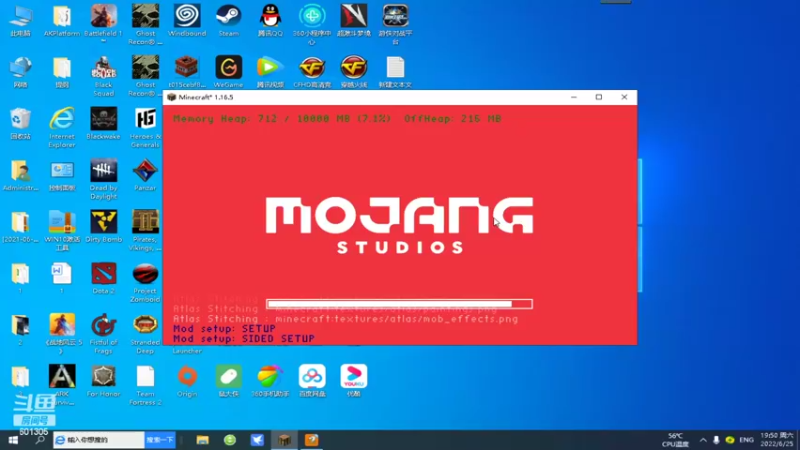Open File Explorer from taskbar
The width and height of the screenshot is (800, 450).
tap(203, 440)
